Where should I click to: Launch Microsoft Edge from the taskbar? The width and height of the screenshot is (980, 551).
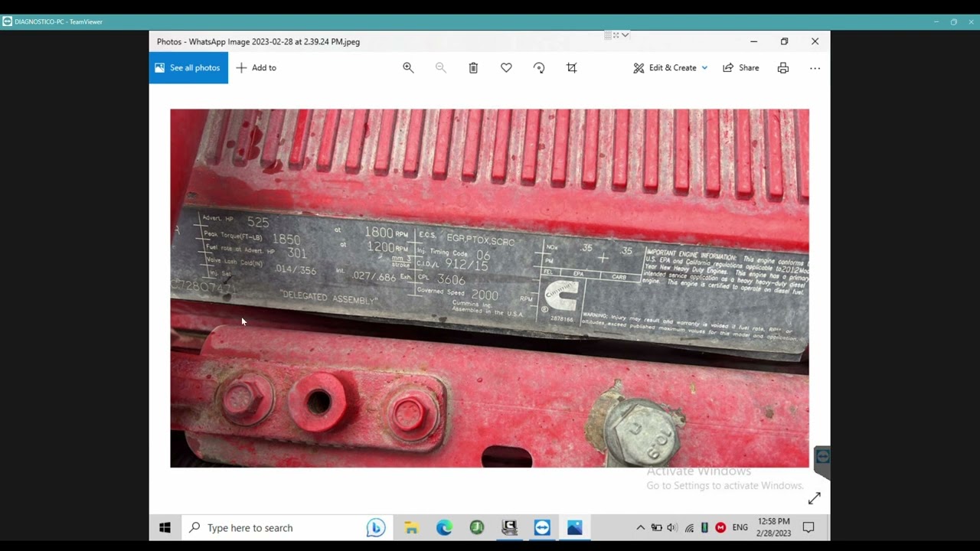point(444,527)
